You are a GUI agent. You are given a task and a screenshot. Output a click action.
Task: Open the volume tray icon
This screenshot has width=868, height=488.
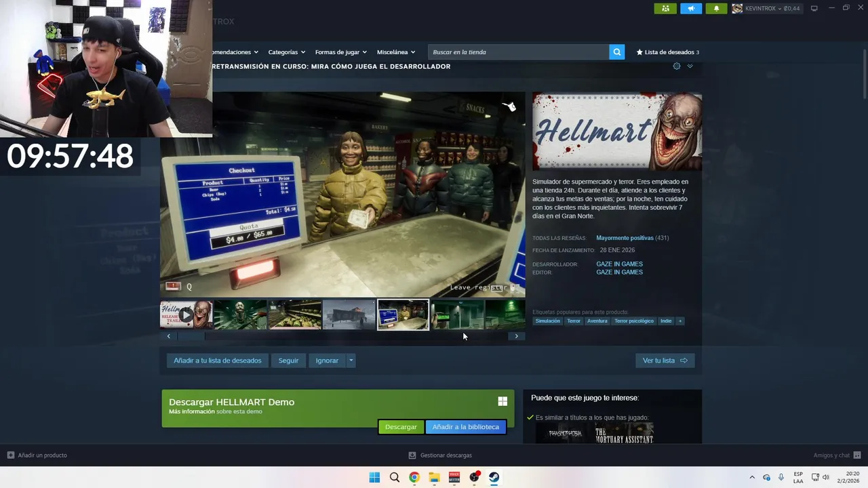click(826, 477)
